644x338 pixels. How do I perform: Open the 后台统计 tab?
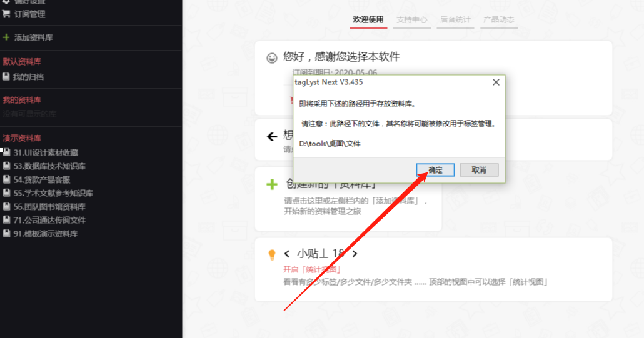pos(455,20)
